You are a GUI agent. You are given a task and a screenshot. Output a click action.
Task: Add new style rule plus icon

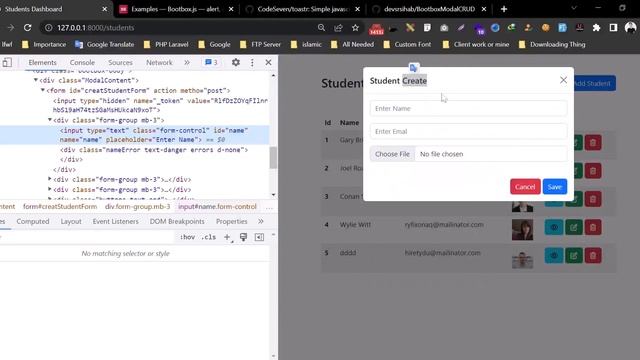point(227,237)
